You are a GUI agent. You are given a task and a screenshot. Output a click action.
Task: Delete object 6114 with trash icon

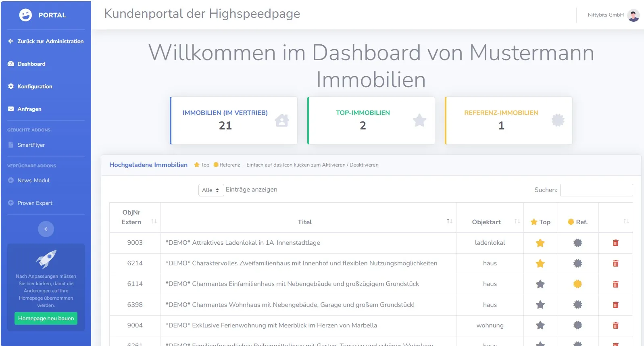click(615, 284)
